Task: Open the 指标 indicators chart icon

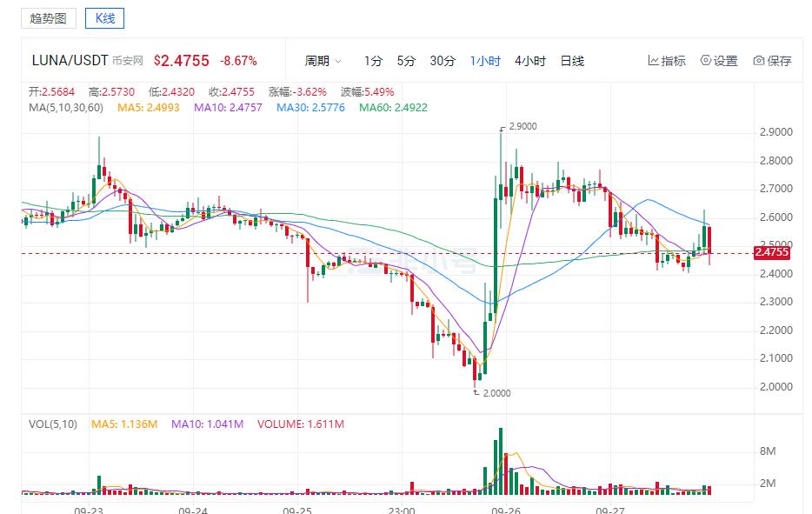Action: (x=653, y=61)
